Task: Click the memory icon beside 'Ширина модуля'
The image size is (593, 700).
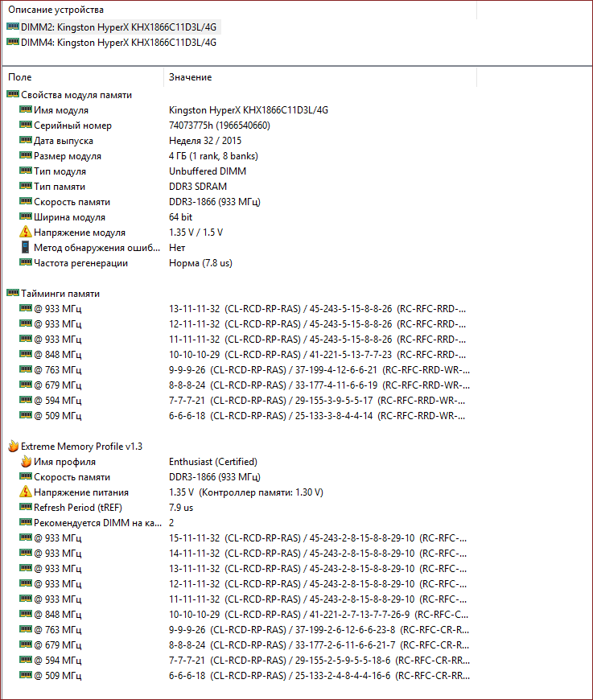Action: click(26, 216)
